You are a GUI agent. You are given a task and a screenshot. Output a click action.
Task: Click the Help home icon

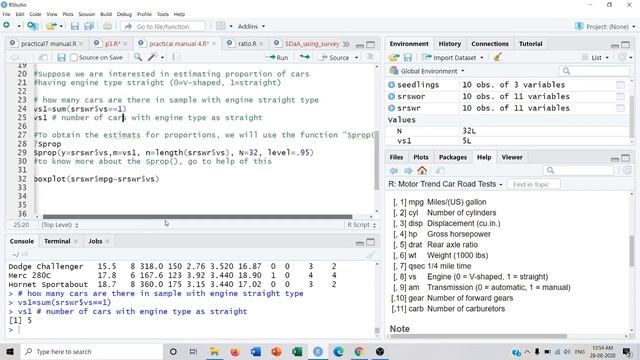(x=422, y=170)
